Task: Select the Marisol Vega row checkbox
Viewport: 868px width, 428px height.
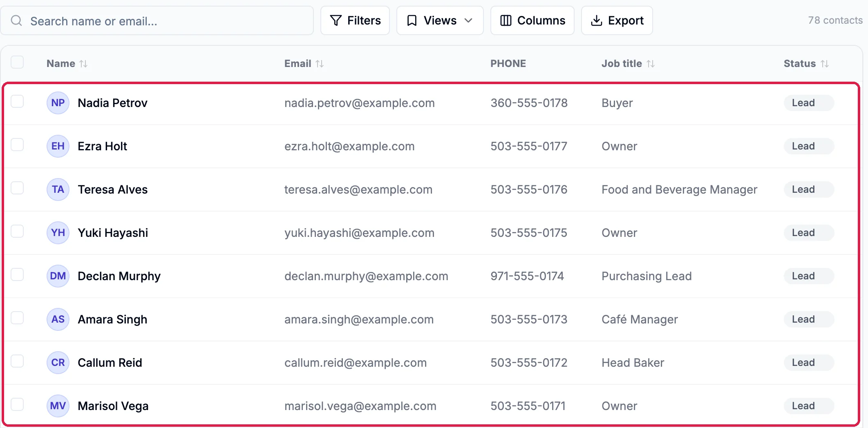Action: 17,404
